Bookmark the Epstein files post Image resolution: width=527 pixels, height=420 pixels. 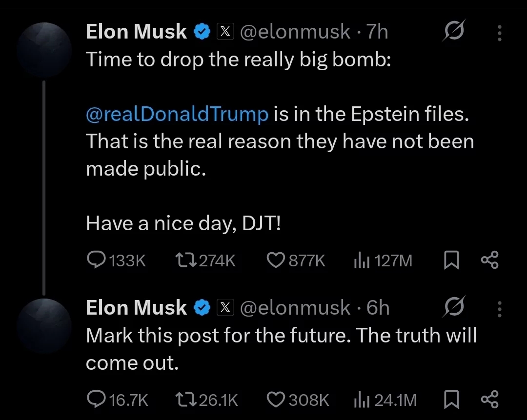(x=451, y=260)
